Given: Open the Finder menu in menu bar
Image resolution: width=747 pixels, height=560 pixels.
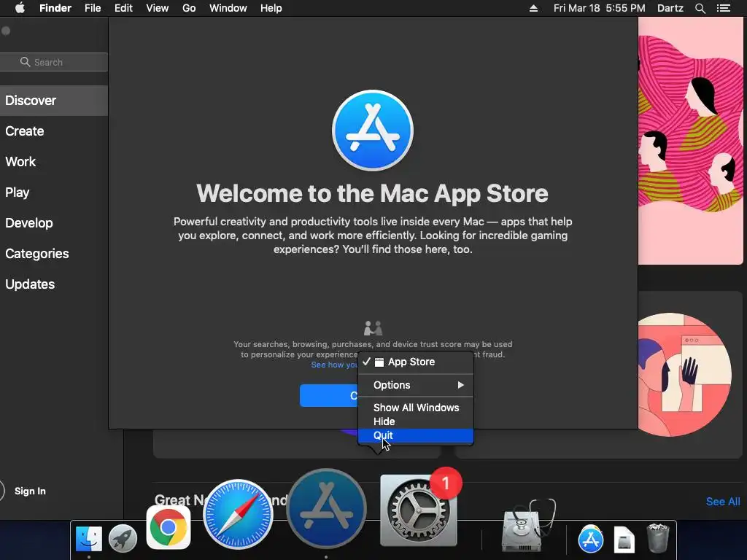Looking at the screenshot, I should point(55,8).
